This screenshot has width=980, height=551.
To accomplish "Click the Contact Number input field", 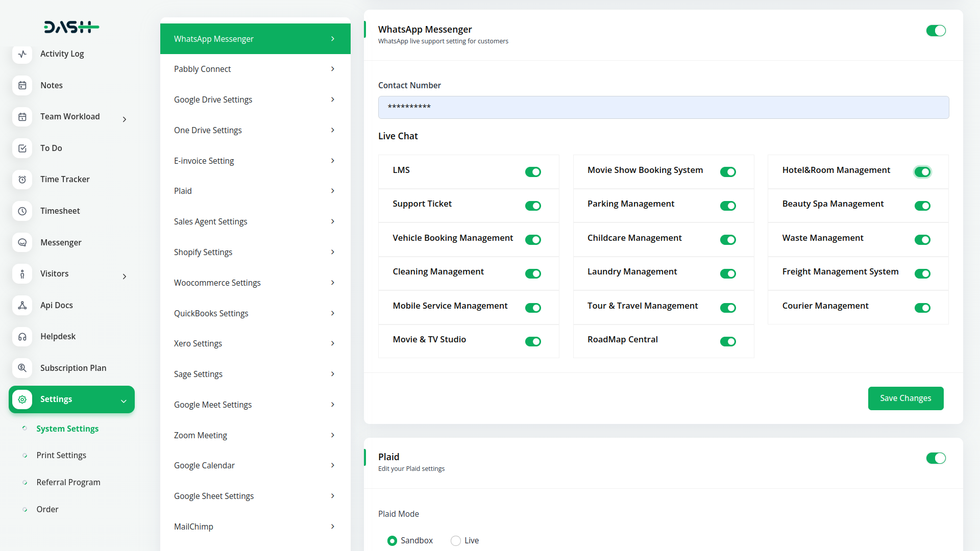I will [x=663, y=107].
